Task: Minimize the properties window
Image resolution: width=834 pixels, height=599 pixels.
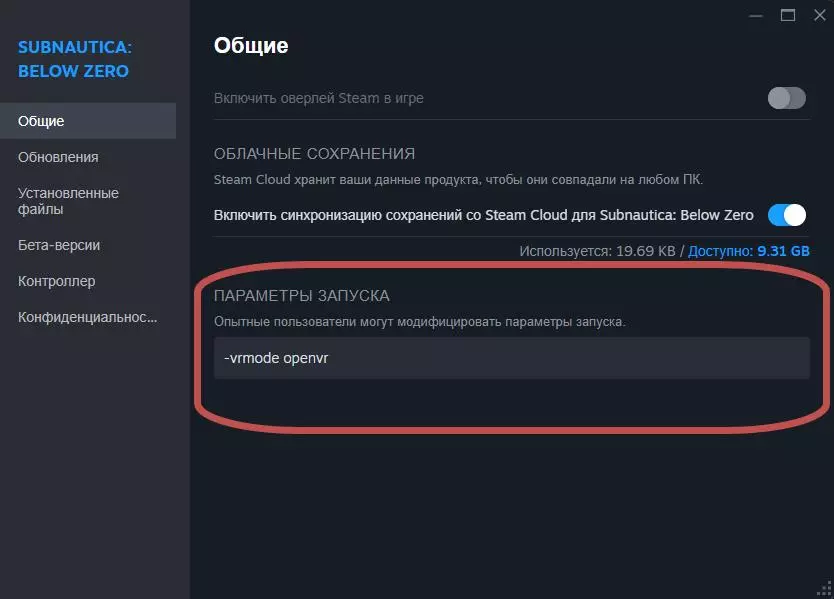Action: tap(756, 16)
